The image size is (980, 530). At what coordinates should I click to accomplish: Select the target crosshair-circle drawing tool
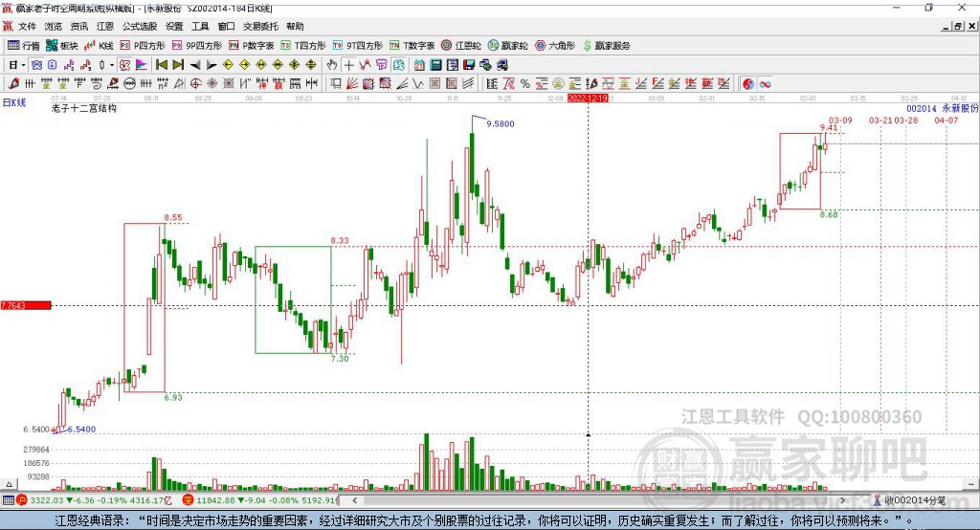pyautogui.click(x=195, y=84)
